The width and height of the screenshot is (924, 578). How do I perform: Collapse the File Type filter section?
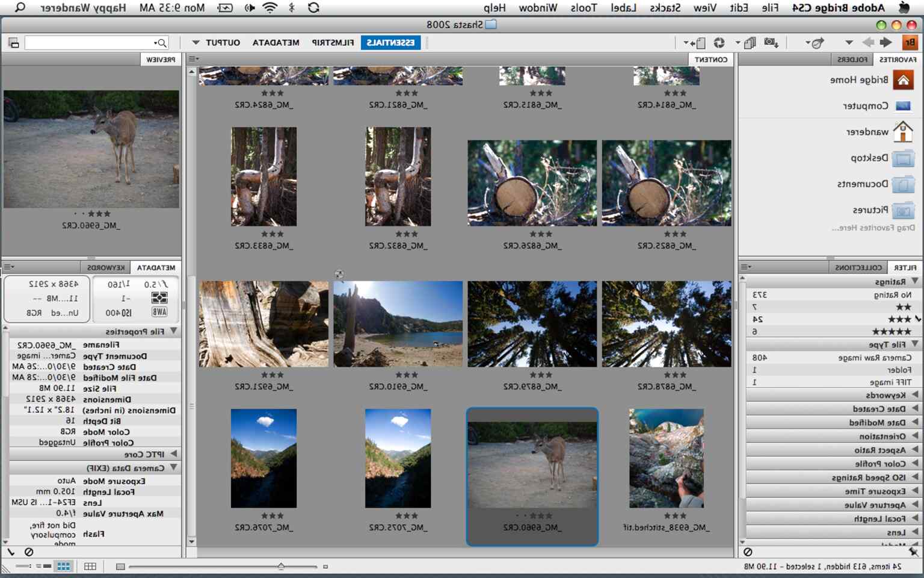915,344
